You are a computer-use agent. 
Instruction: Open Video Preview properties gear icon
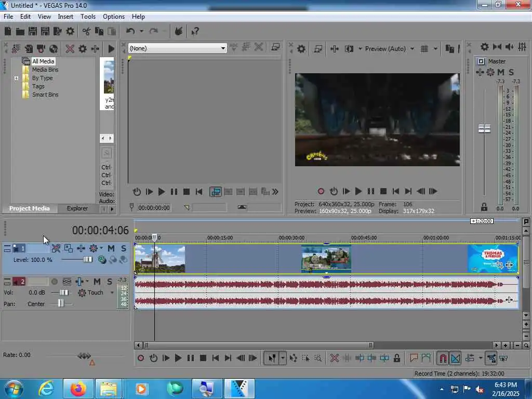click(x=301, y=49)
